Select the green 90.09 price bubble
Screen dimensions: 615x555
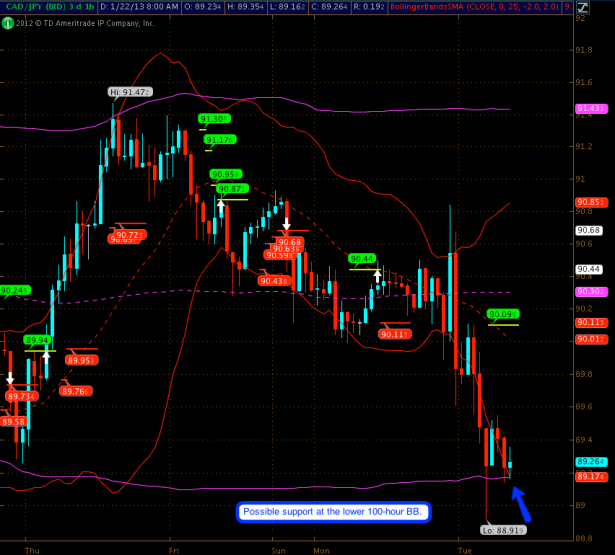pos(502,314)
